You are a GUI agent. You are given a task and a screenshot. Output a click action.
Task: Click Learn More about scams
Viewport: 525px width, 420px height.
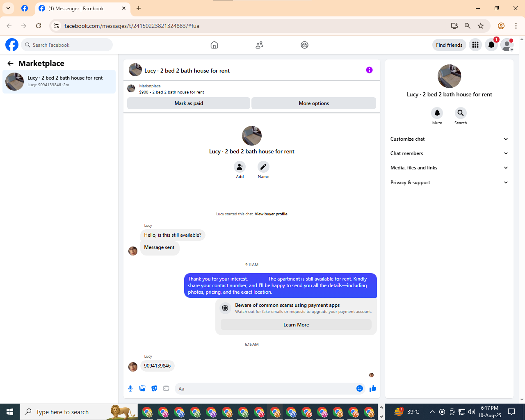tap(296, 325)
